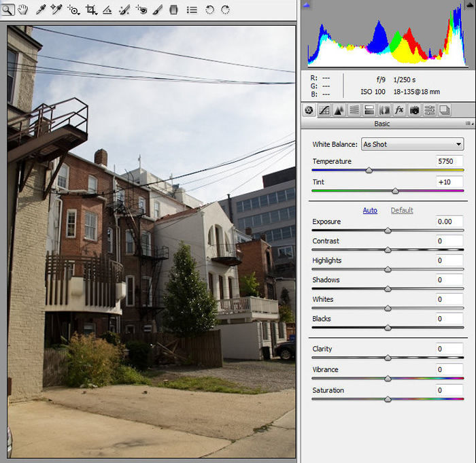Click the Temperature value field
The height and width of the screenshot is (463, 476).
[x=449, y=161]
